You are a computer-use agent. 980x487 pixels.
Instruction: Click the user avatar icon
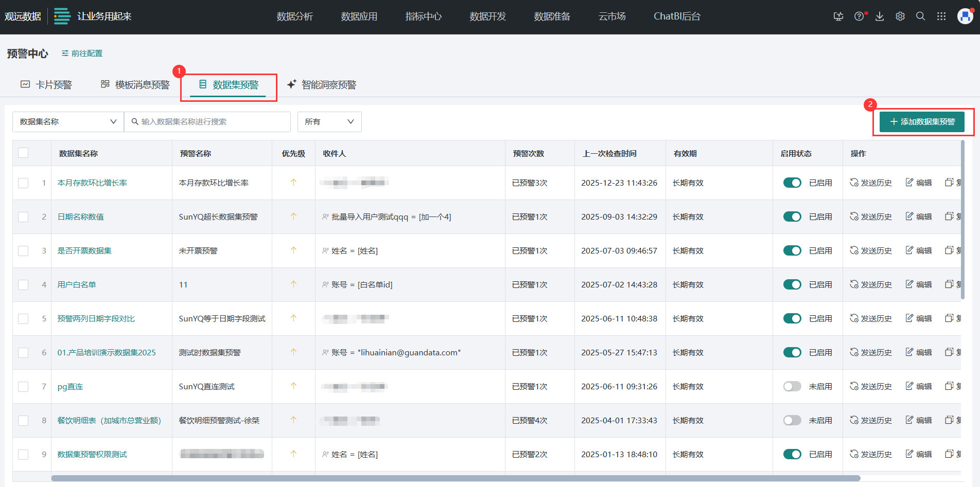tap(965, 16)
